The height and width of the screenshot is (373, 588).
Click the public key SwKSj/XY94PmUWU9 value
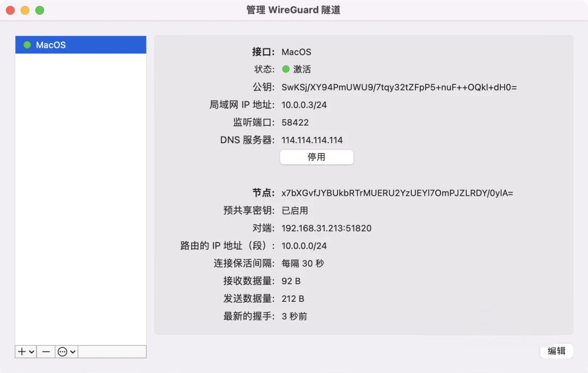pyautogui.click(x=399, y=87)
